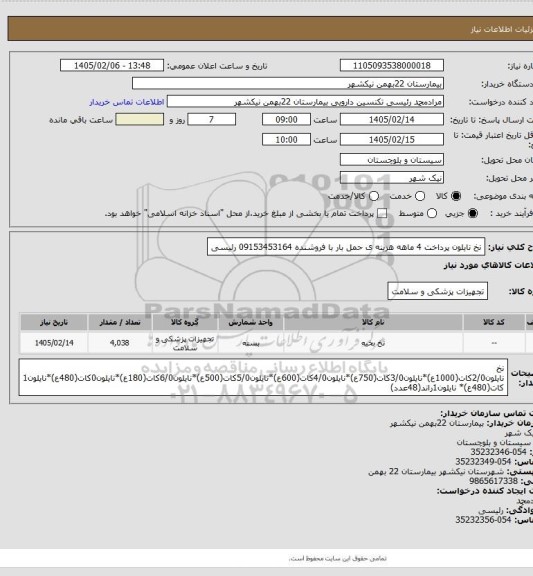Click the response deadline date 1405/02/14 field
533x576 pixels.
click(x=392, y=120)
